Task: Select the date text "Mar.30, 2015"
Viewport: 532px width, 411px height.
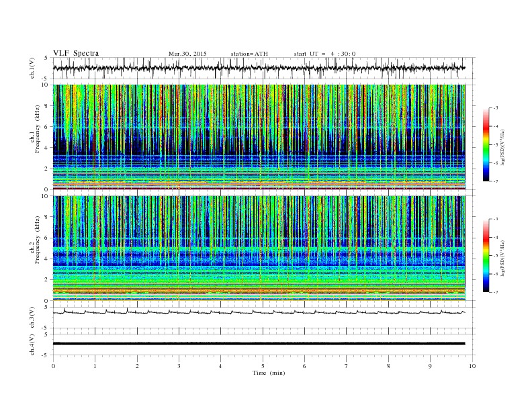Action: (x=187, y=54)
